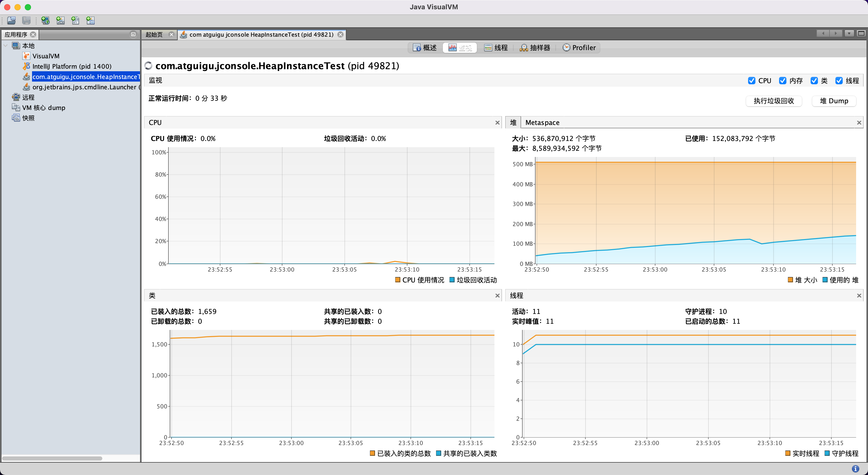
Task: Uncheck the 类 classes checkbox
Action: 814,81
